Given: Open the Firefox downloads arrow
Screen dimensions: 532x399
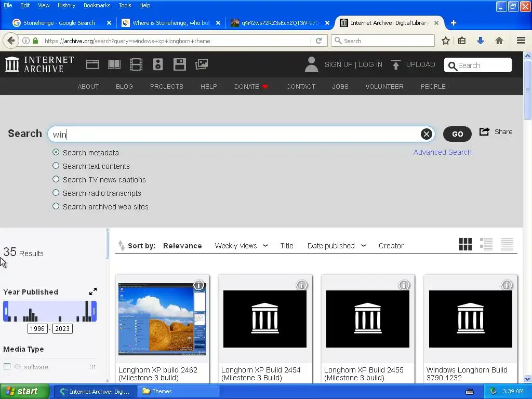Looking at the screenshot, I should [x=481, y=41].
